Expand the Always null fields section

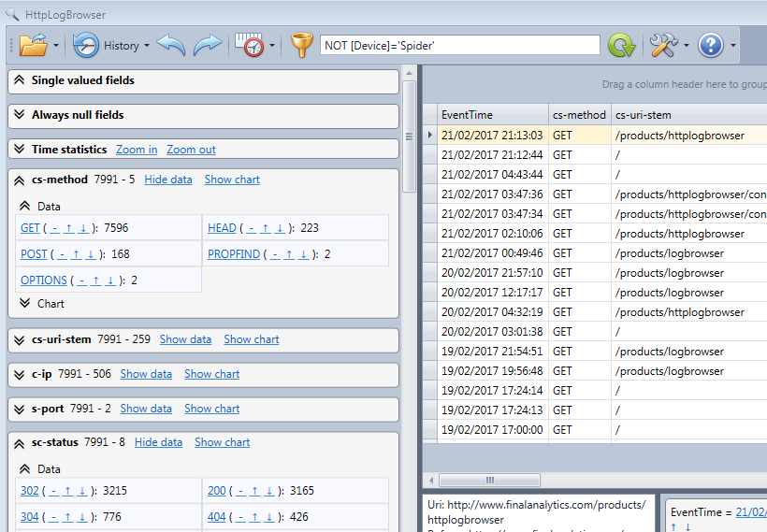[x=19, y=115]
